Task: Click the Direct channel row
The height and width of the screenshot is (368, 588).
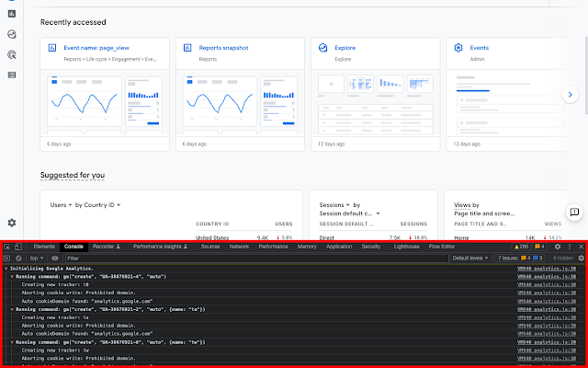Action: (373, 237)
